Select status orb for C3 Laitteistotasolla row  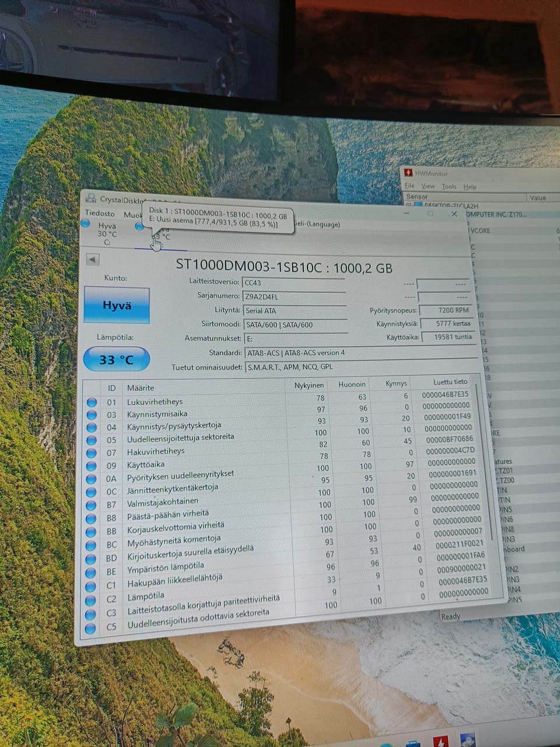90,614
